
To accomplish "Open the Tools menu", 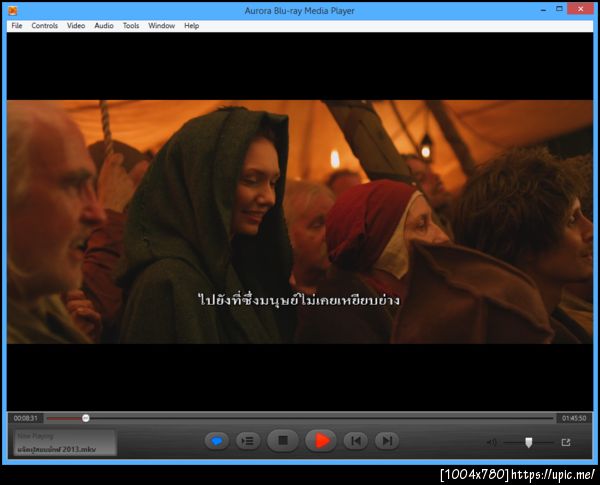I will coord(131,26).
